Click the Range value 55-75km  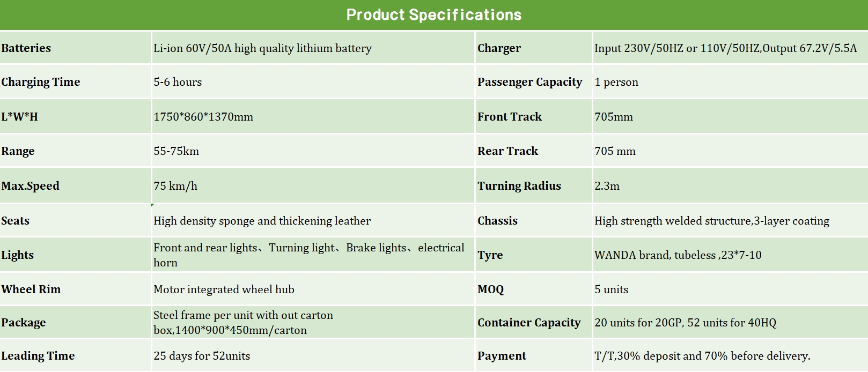click(x=176, y=151)
